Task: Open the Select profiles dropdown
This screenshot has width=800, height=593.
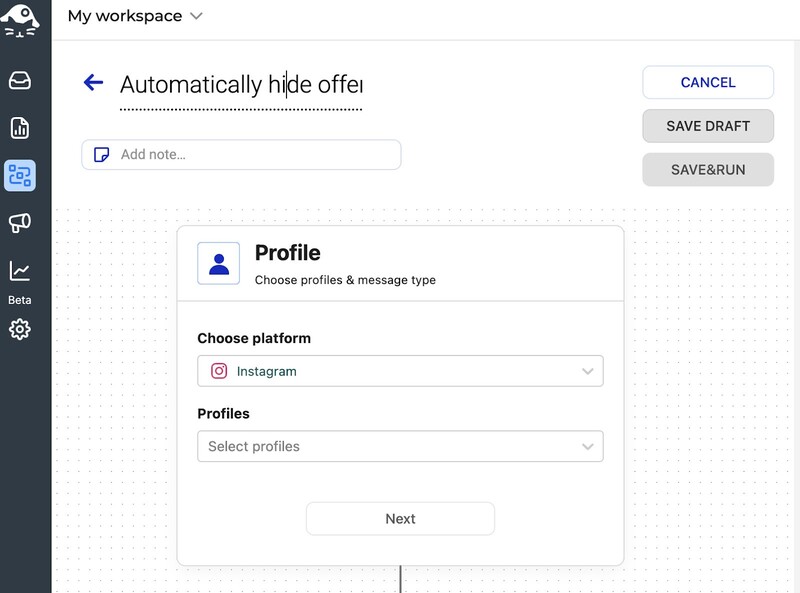Action: pos(401,447)
